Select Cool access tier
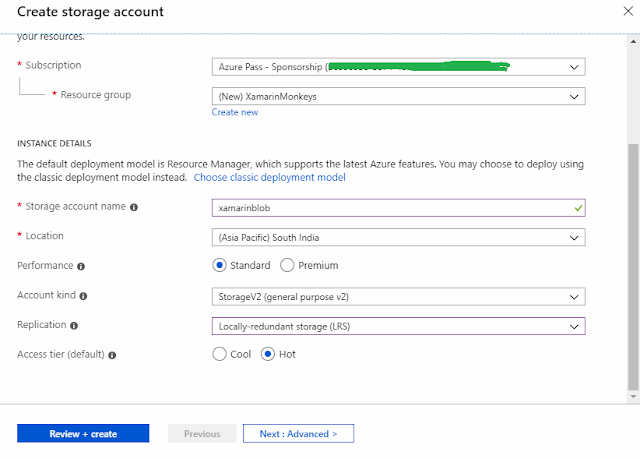Screen dimensions: 640x459 pyautogui.click(x=219, y=354)
